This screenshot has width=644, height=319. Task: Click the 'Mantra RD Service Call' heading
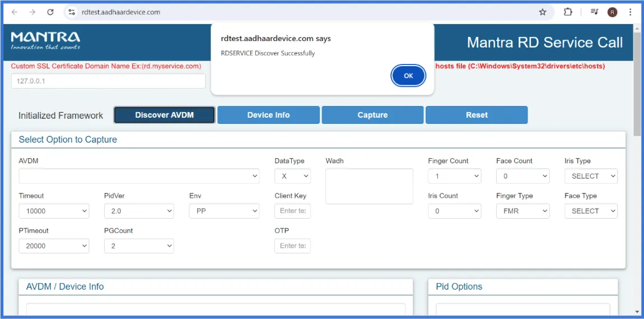coord(545,43)
